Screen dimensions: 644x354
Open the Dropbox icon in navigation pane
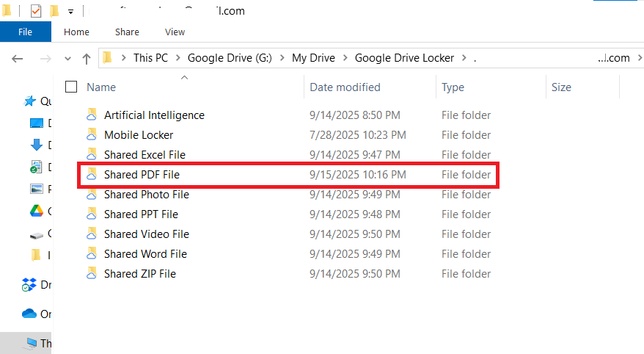[x=29, y=284]
